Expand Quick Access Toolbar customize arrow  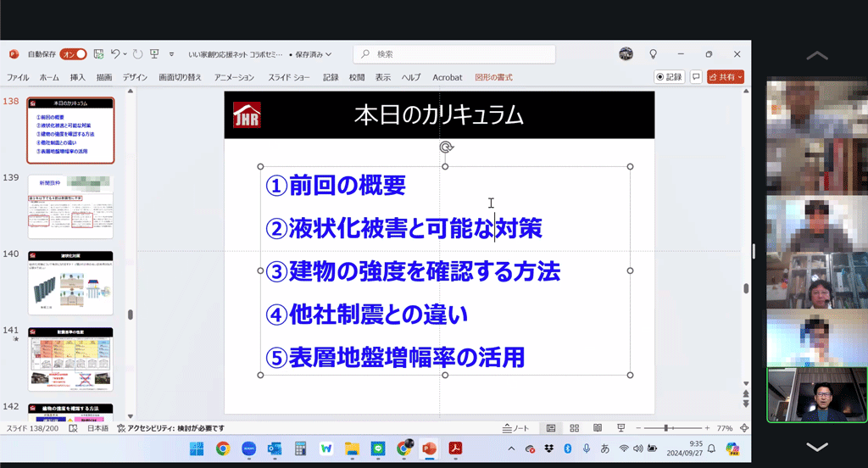pos(172,53)
